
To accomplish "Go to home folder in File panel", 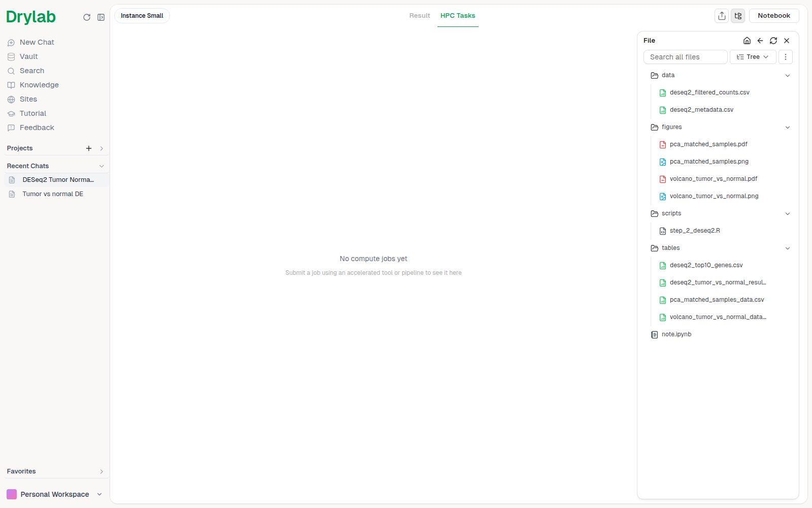I will click(x=747, y=41).
